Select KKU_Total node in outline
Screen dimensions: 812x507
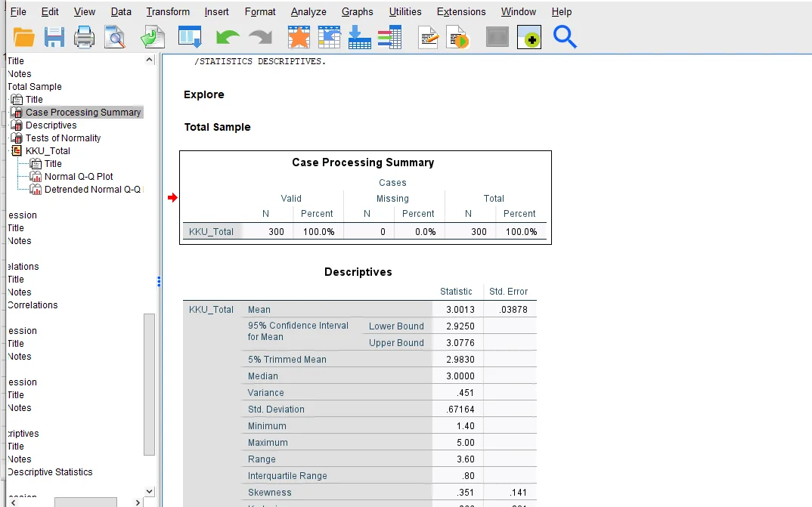(x=48, y=150)
